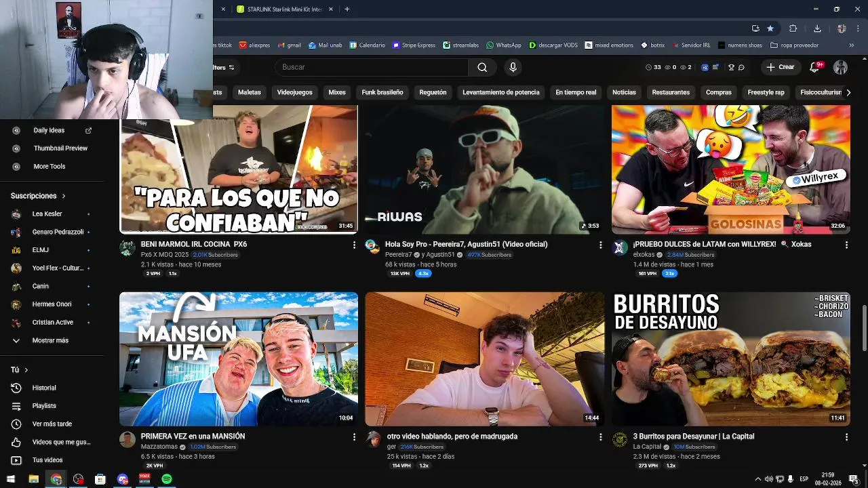Open Historial in sidebar
This screenshot has width=868, height=488.
tap(45, 388)
